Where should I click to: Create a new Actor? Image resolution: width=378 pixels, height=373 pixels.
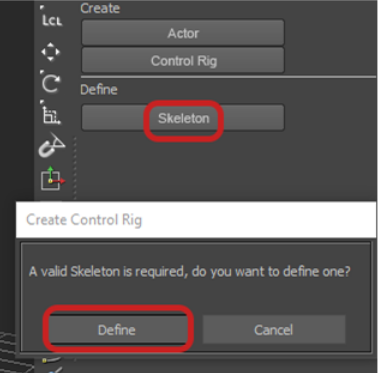click(x=183, y=33)
